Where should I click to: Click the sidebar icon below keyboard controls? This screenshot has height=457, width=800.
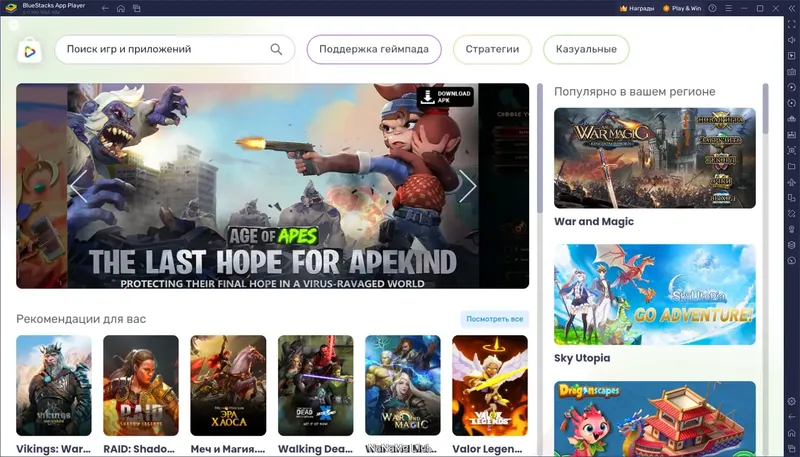click(x=791, y=87)
